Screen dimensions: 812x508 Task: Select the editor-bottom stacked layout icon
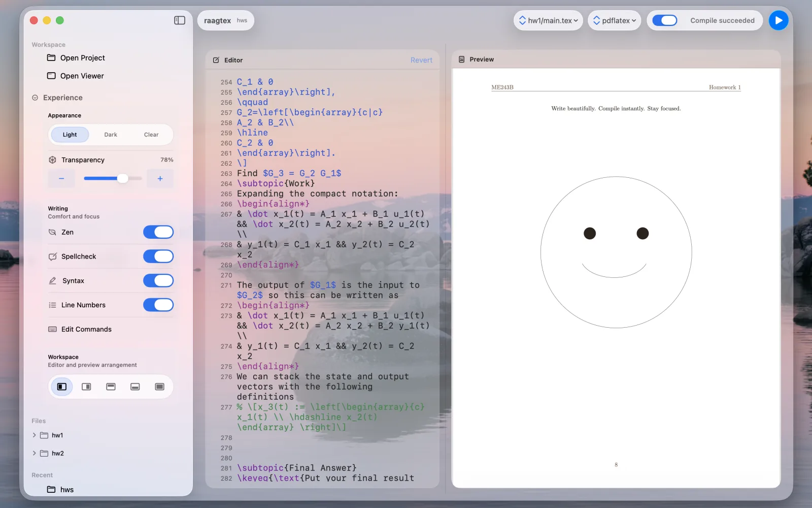pos(135,387)
